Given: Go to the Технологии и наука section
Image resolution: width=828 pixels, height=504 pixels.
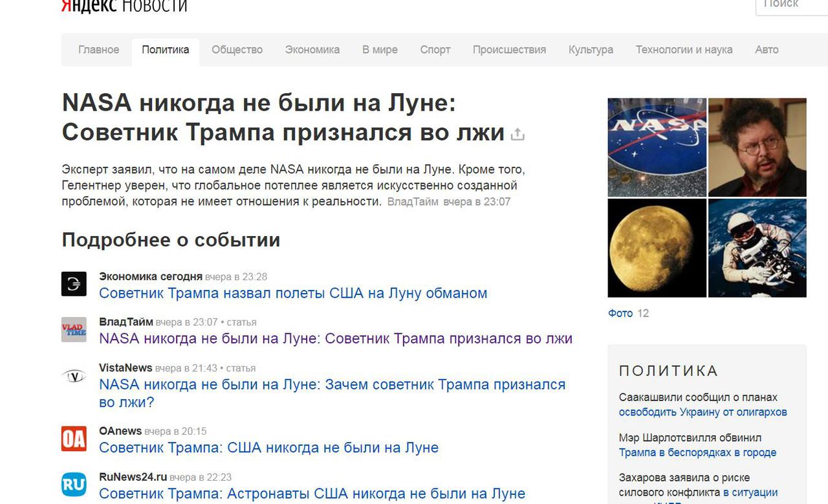Looking at the screenshot, I should 684,50.
